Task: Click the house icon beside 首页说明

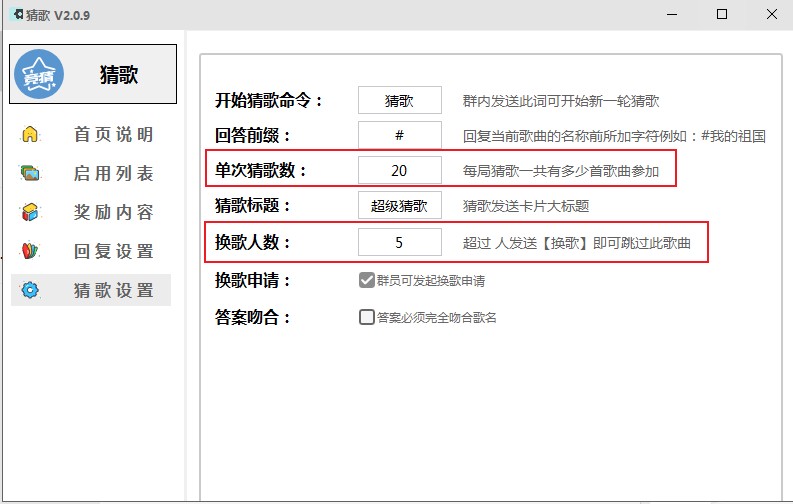Action: coord(30,134)
